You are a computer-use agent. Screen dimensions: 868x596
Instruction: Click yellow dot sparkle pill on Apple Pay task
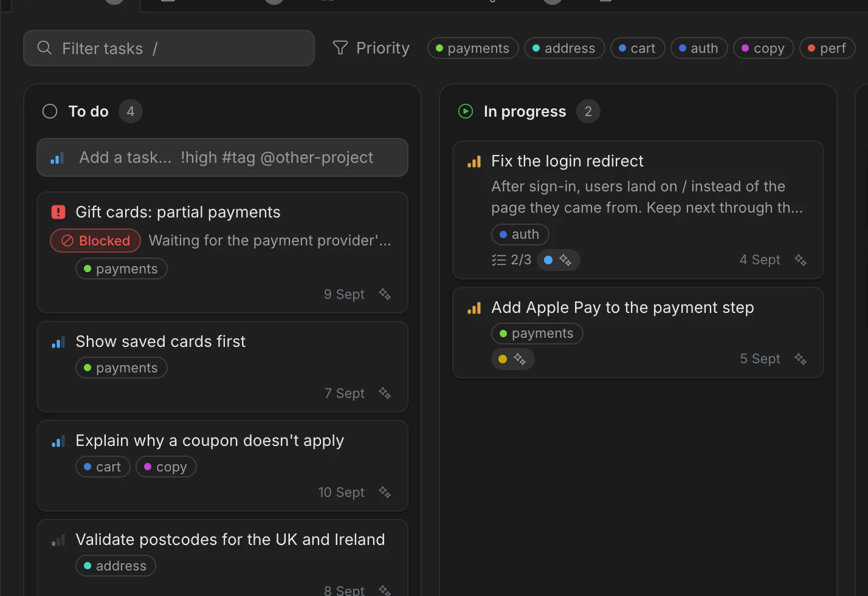pos(513,359)
